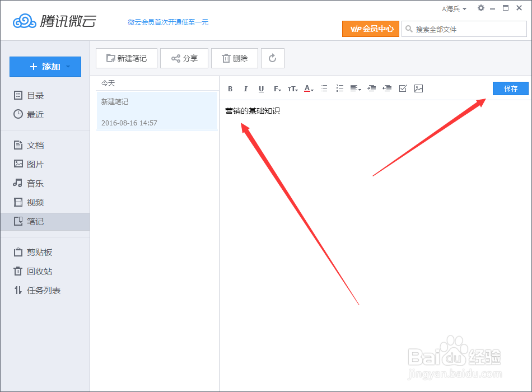Insert an image into the note

[419, 88]
